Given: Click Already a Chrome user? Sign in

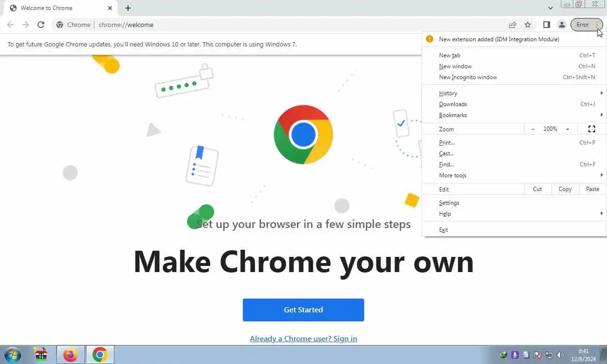Looking at the screenshot, I should coord(303,338).
